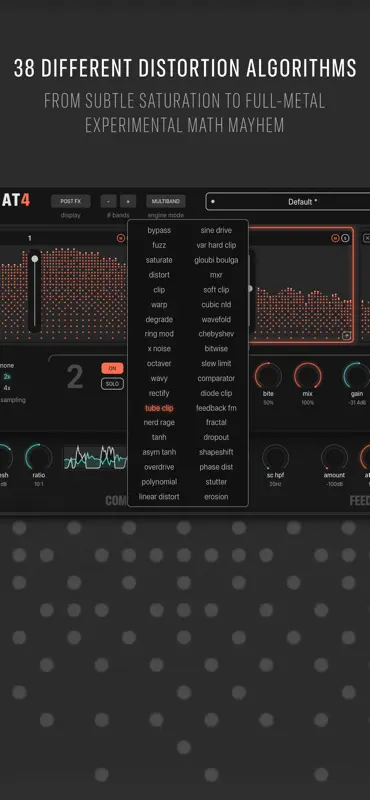370x800 pixels.
Task: Choose 'phase dist' algorithm
Action: pos(216,467)
